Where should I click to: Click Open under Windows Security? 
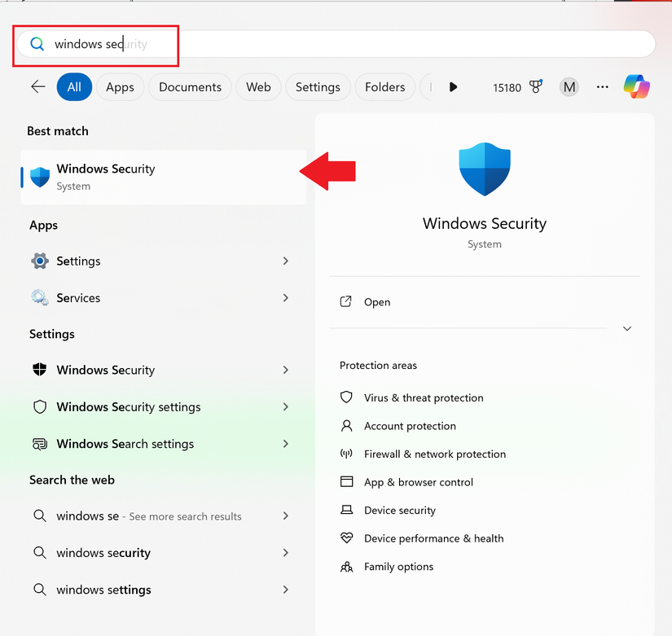point(377,301)
